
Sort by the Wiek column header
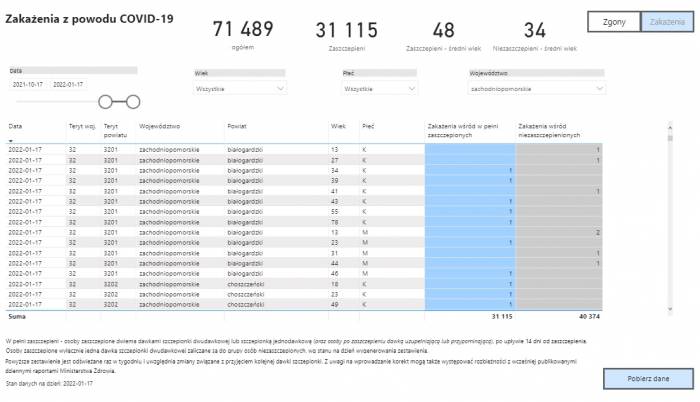point(338,127)
